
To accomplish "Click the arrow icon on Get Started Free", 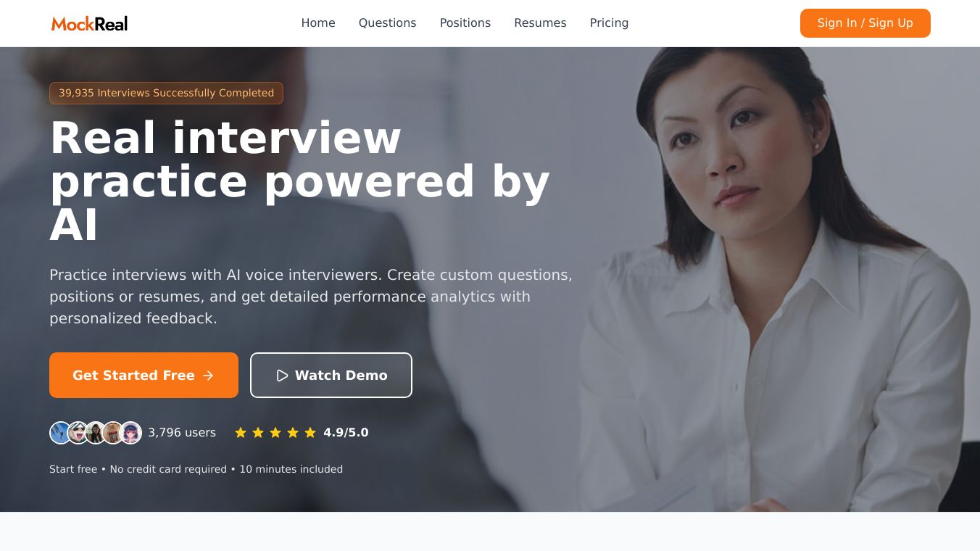I will click(x=208, y=376).
